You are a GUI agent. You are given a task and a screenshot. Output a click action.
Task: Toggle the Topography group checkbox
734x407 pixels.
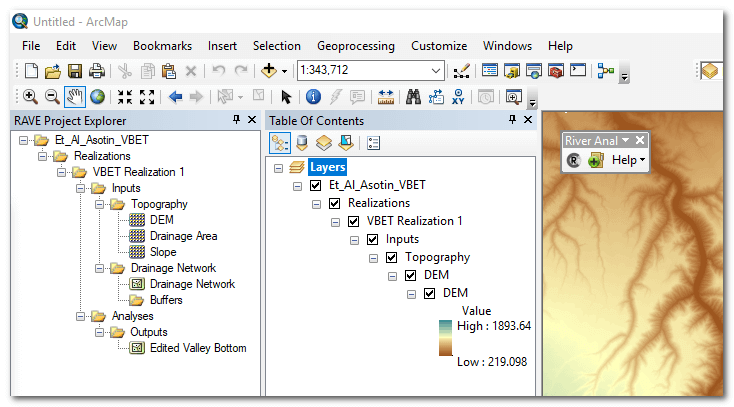390,257
